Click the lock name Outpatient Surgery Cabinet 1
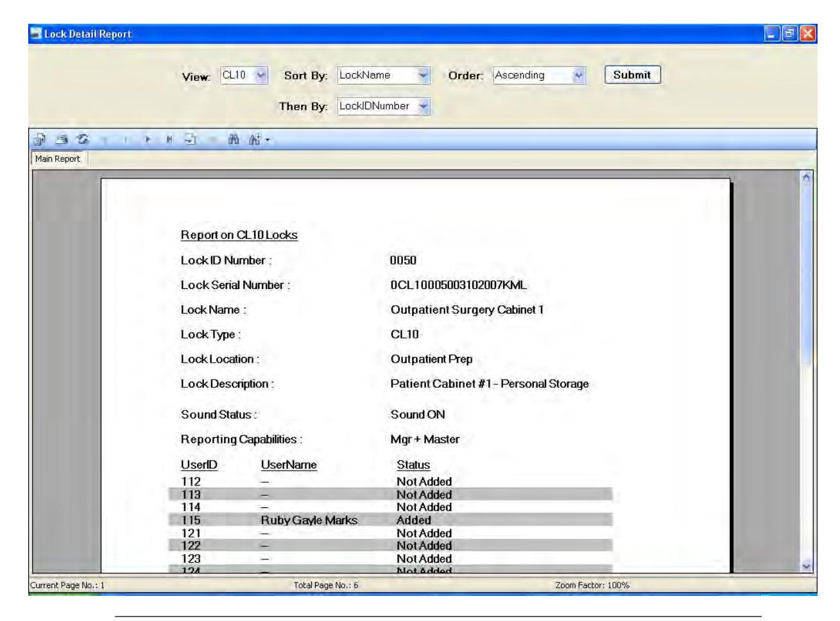The width and height of the screenshot is (840, 621). coord(467,310)
